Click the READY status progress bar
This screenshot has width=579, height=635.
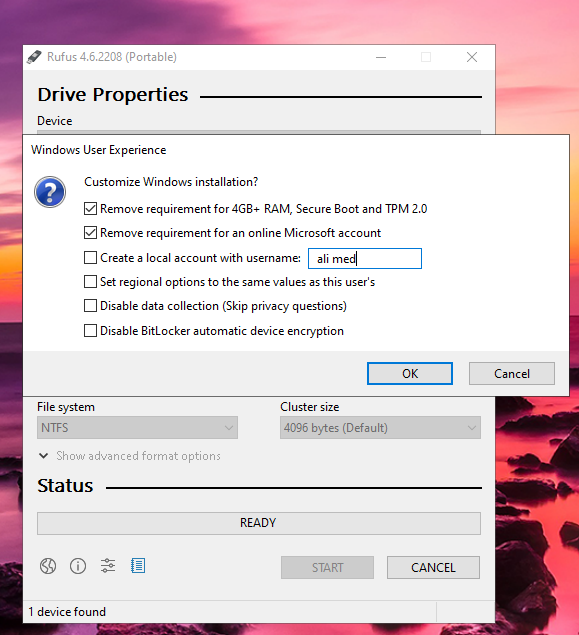tap(259, 523)
